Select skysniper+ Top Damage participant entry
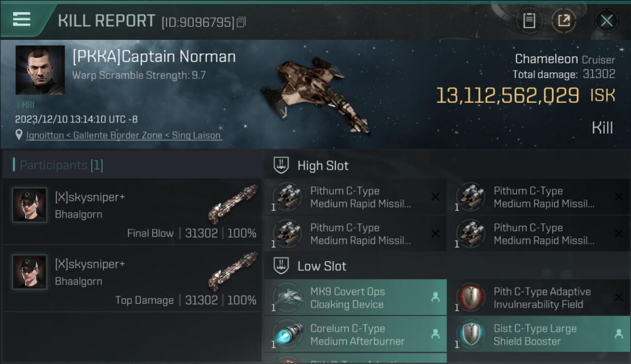This screenshot has height=364, width=631. point(132,279)
